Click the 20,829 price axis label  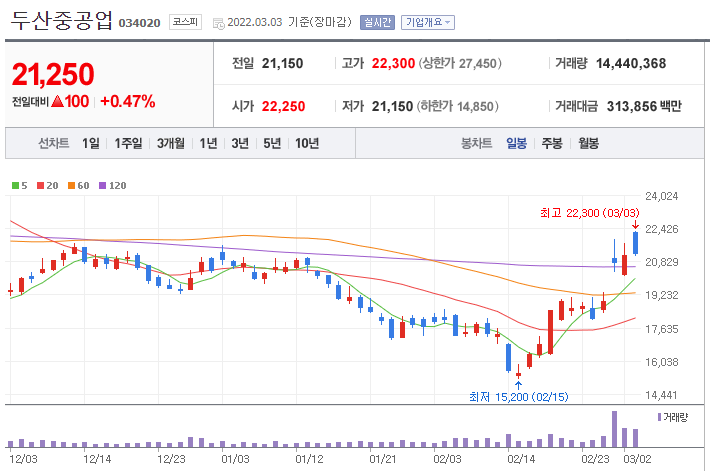pos(662,262)
